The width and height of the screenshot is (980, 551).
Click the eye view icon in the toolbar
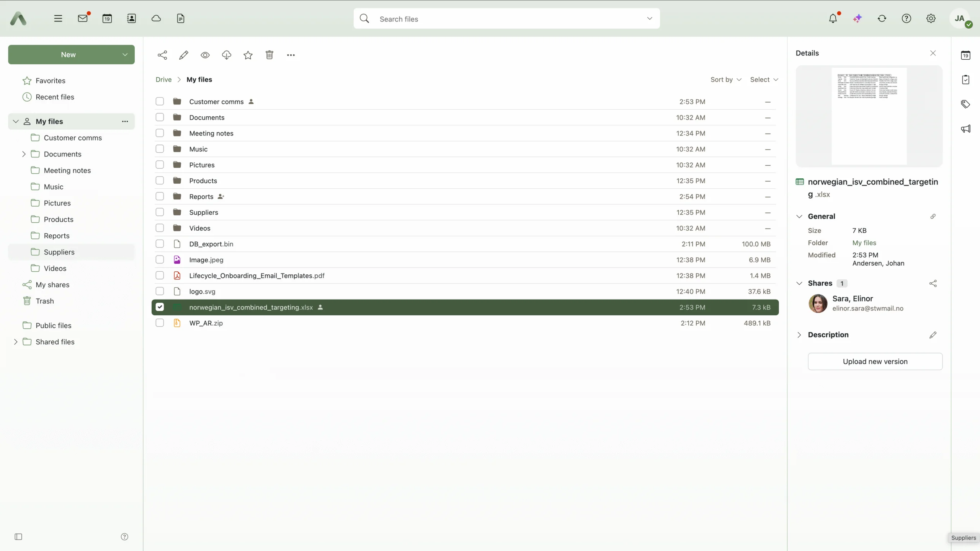click(205, 55)
